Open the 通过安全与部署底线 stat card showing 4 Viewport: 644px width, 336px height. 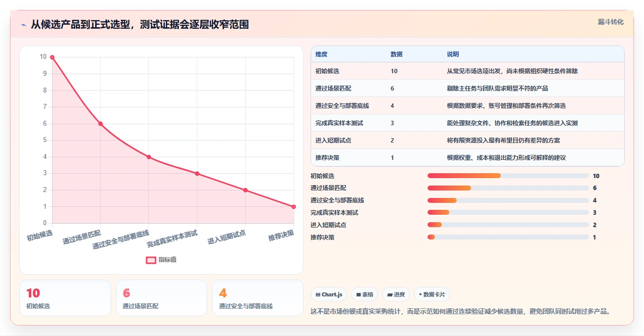click(258, 298)
